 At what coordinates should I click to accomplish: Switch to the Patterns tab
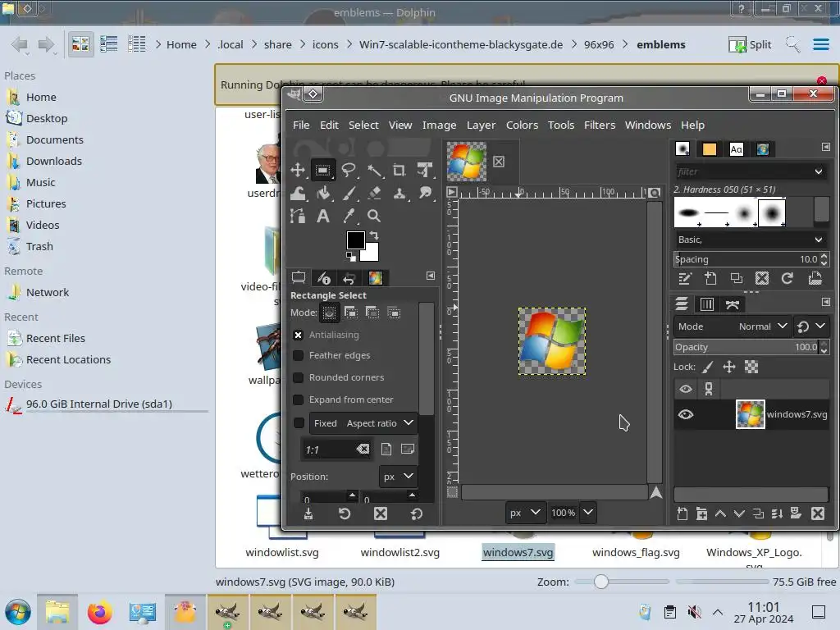pos(710,149)
